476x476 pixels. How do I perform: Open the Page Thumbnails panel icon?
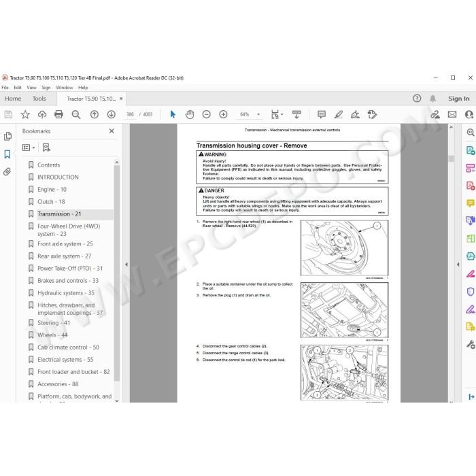click(x=8, y=136)
